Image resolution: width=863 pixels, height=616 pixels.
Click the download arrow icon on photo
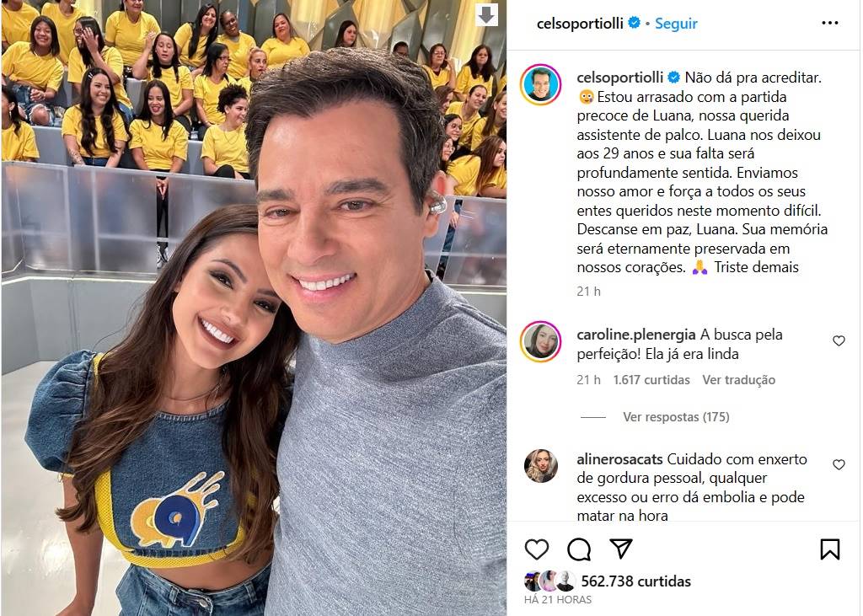click(486, 15)
